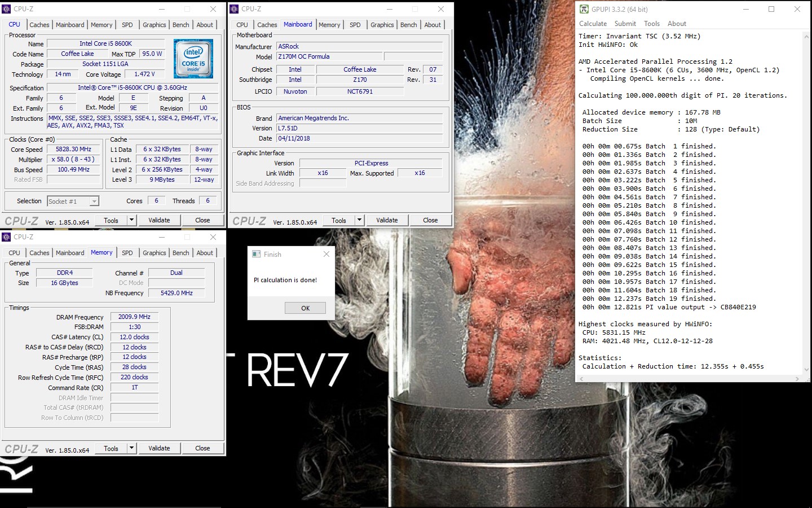Click the Tools button in the CPU window

[x=111, y=220]
